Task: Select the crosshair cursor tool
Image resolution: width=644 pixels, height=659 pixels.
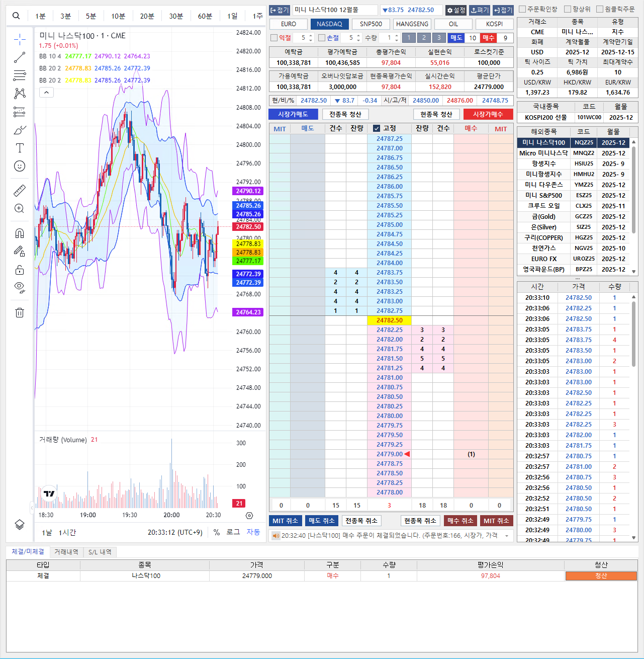Action: tap(20, 39)
